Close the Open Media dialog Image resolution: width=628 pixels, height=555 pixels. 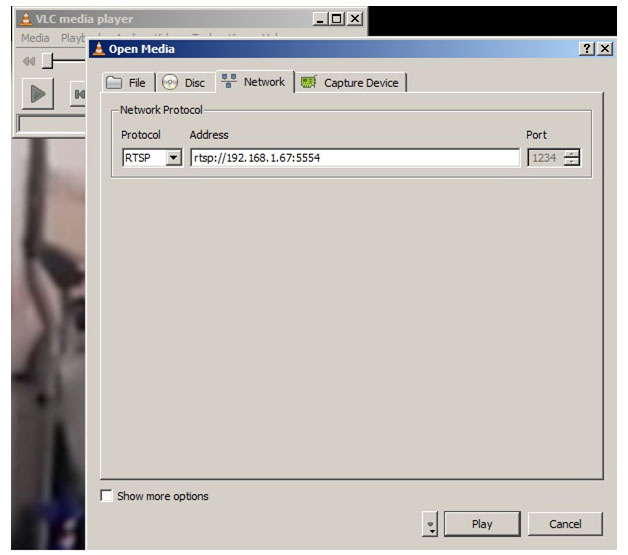(x=605, y=48)
